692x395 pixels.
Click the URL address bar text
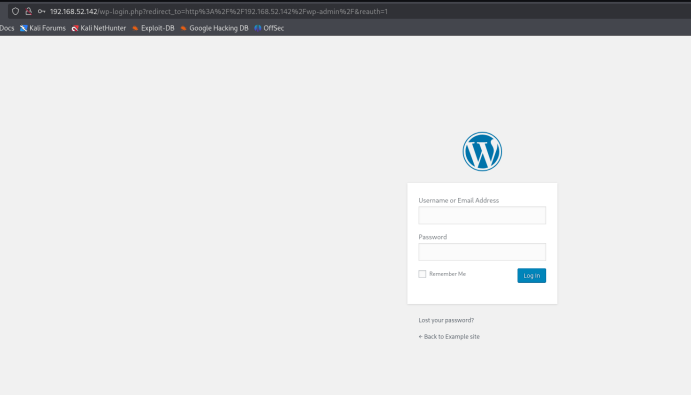click(219, 11)
